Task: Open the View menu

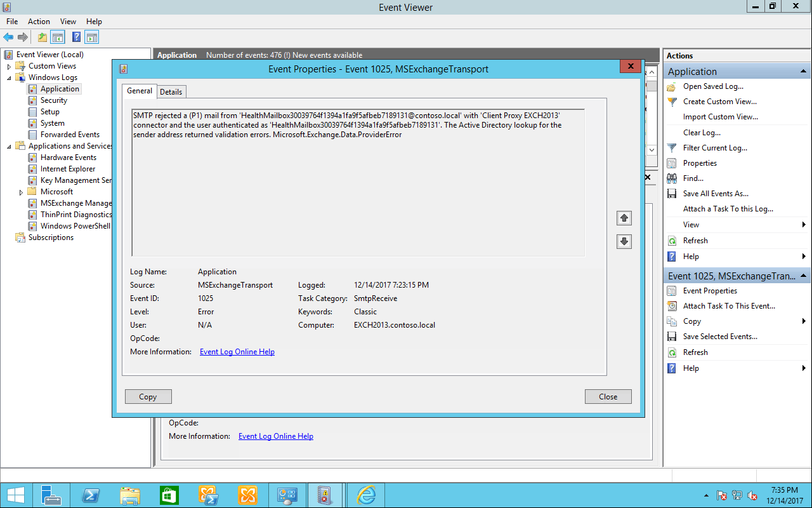Action: (x=68, y=22)
